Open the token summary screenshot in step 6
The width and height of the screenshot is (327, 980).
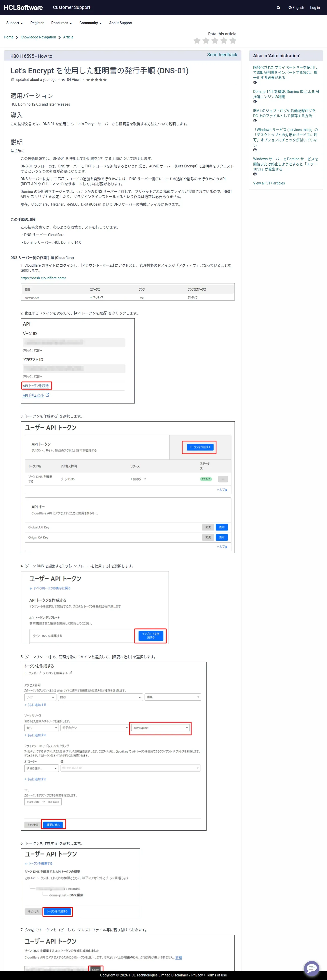tap(80, 883)
